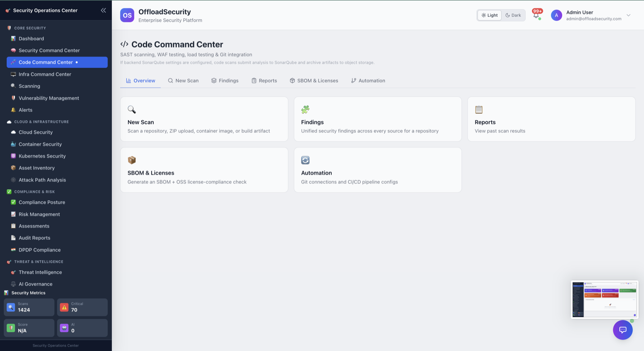Go to the Automation tab

tap(368, 81)
